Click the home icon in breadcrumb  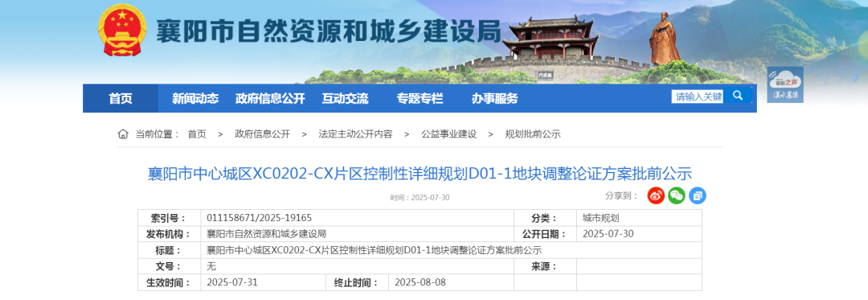coord(123,134)
